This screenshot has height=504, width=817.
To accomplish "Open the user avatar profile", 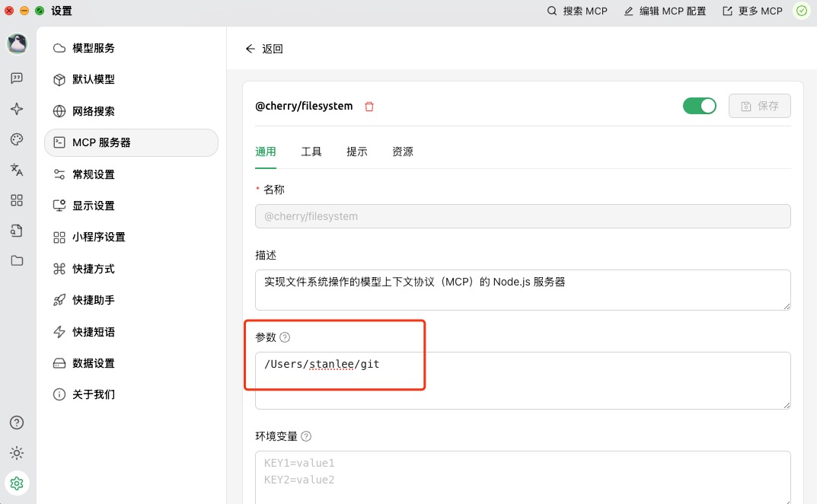I will (x=17, y=44).
